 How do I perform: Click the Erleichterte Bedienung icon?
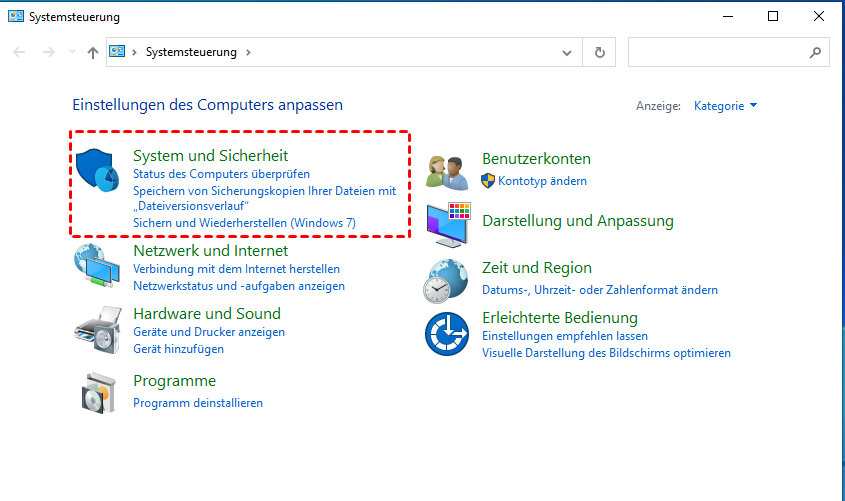coord(447,334)
